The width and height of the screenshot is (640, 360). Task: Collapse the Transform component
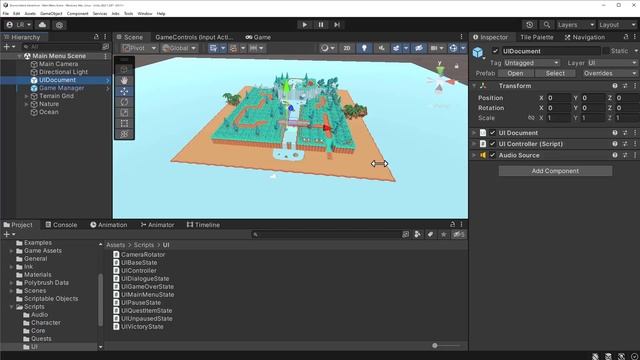(x=474, y=86)
